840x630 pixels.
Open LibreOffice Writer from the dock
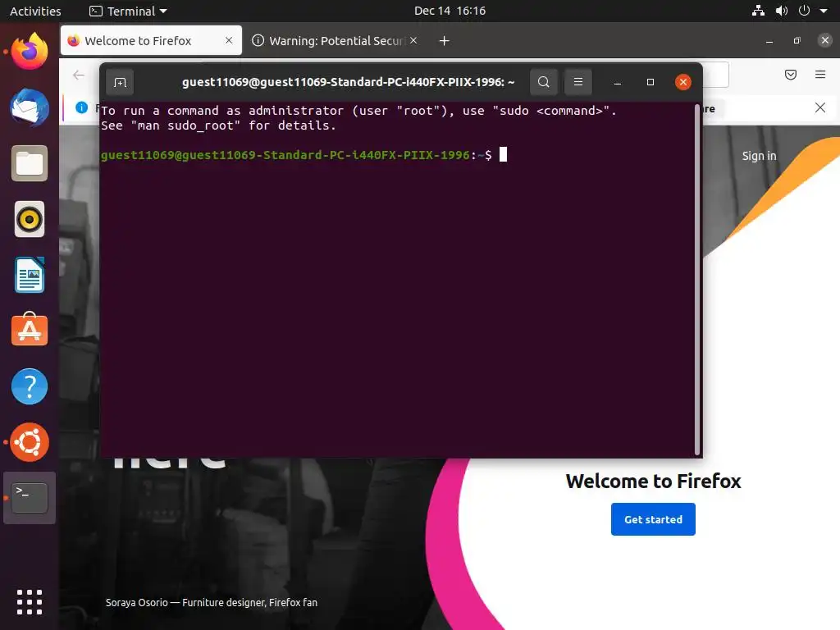point(30,275)
